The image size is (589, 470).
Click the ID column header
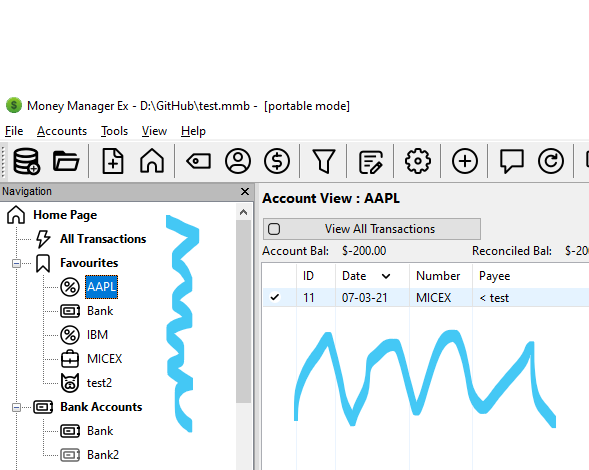point(316,276)
